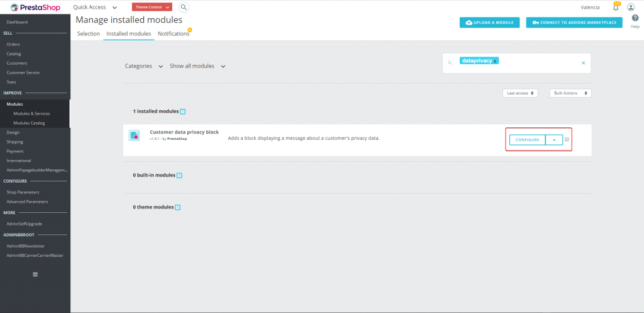Open the Bulk Actions dropdown
Viewport: 644px width, 313px height.
[570, 93]
